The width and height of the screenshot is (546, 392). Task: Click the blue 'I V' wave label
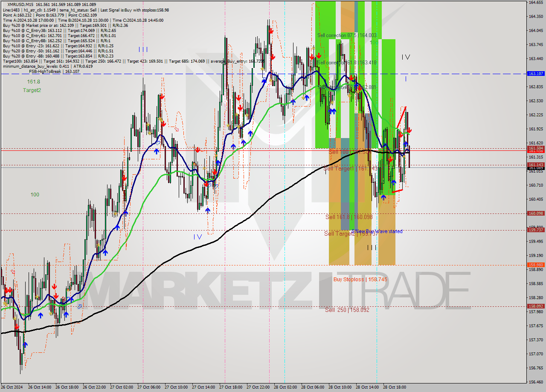point(197,237)
